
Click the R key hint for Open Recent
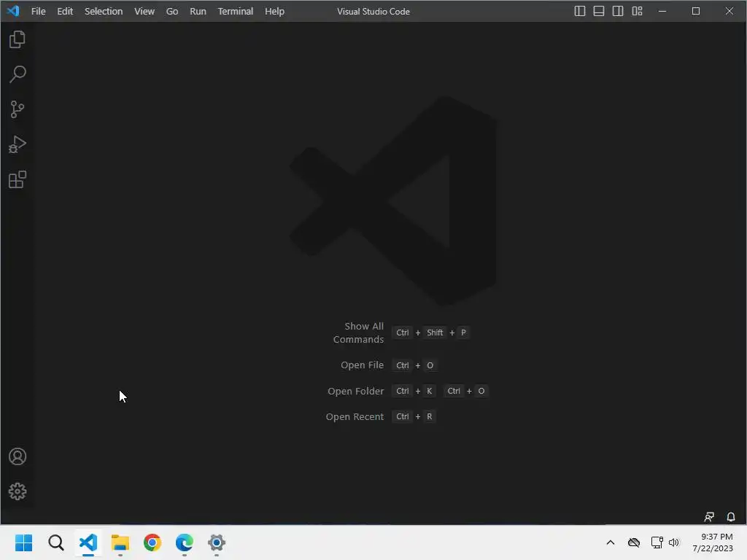click(x=429, y=416)
